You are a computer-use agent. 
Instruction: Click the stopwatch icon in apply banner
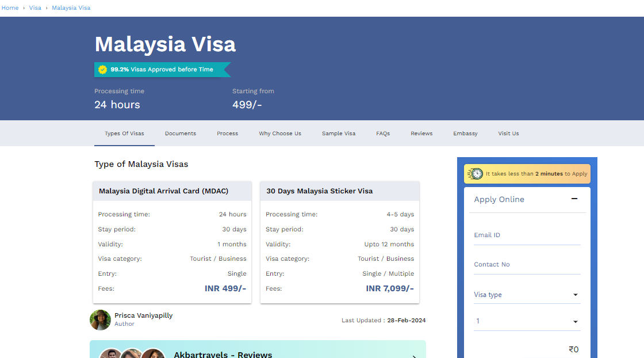click(475, 174)
